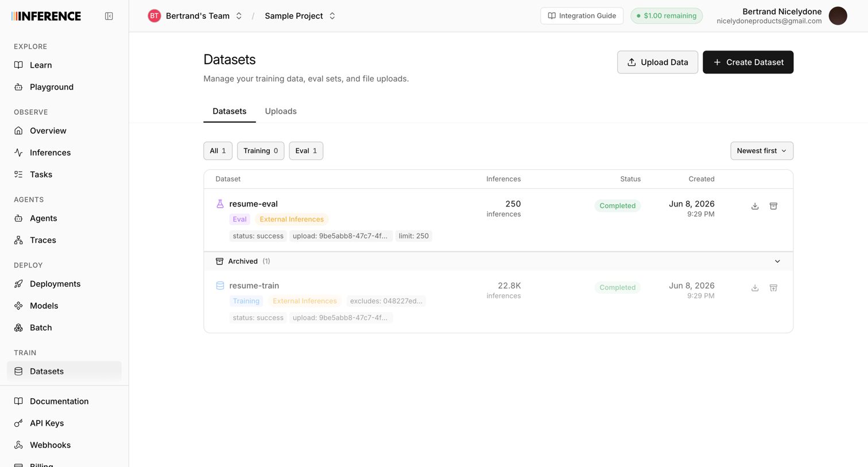Image resolution: width=868 pixels, height=467 pixels.
Task: Click the Inferences activity icon
Action: (x=18, y=153)
